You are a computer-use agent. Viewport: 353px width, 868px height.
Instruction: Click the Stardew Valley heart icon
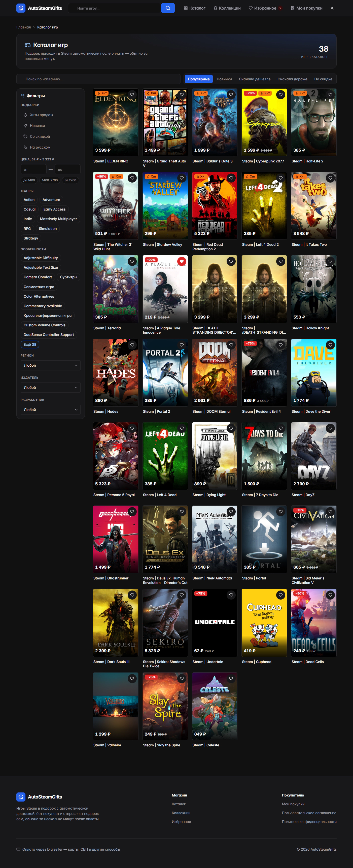182,178
